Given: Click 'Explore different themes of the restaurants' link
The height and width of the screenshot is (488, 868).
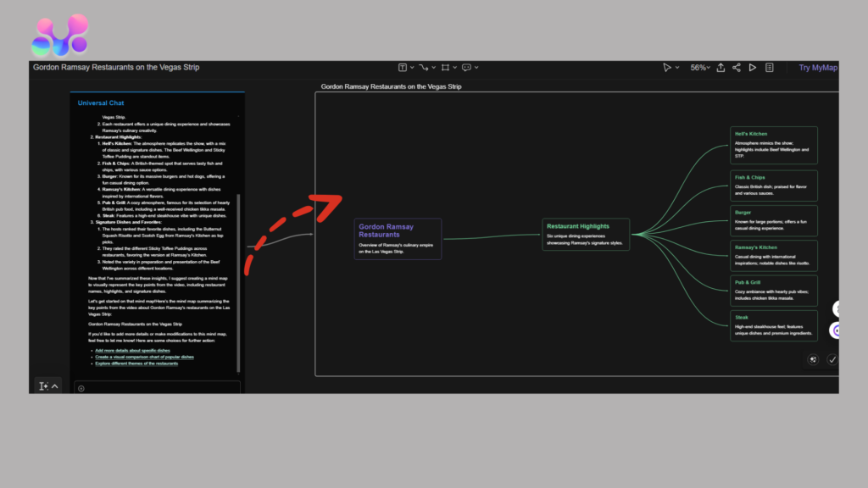Looking at the screenshot, I should [136, 363].
